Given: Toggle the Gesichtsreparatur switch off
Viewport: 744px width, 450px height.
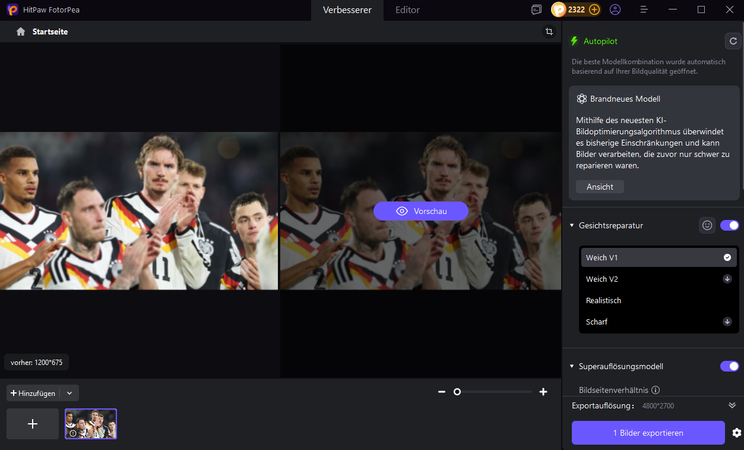Looking at the screenshot, I should [x=729, y=226].
